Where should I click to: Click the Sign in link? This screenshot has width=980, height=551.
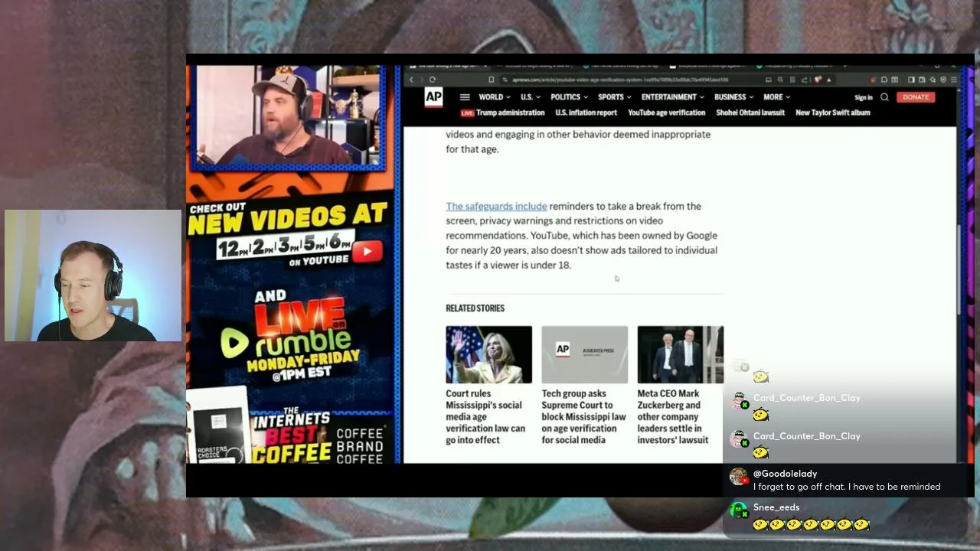(x=863, y=97)
